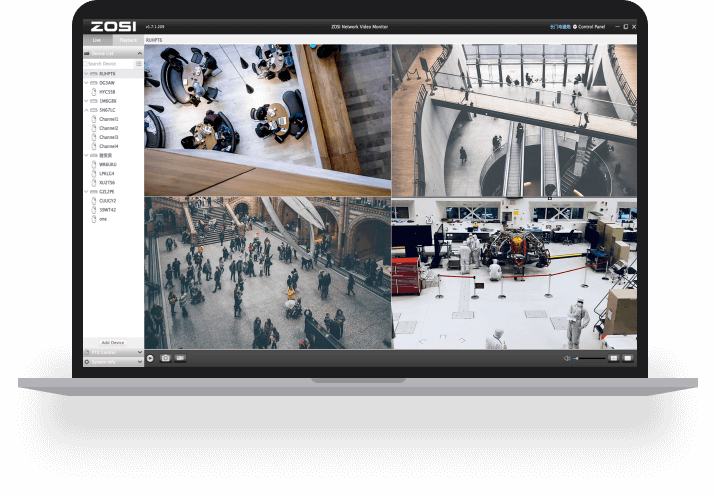714x496 pixels.
Task: Take a snapshot with the camera icon
Action: (165, 358)
